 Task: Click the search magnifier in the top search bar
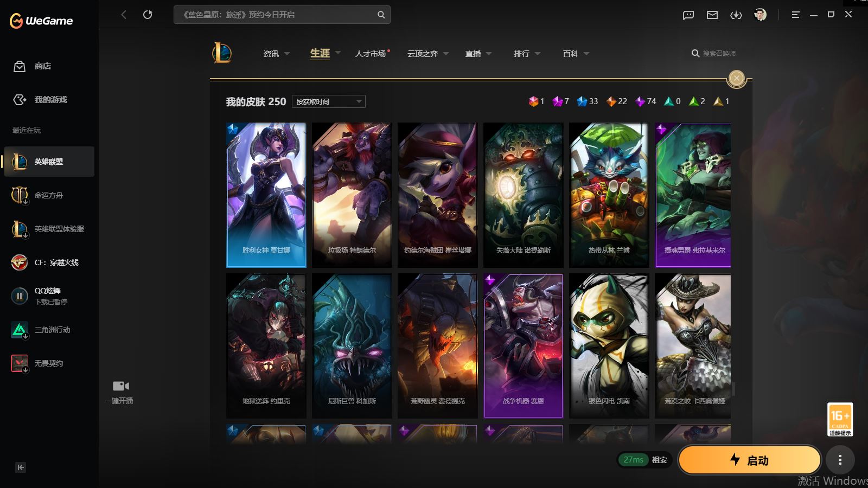point(381,15)
